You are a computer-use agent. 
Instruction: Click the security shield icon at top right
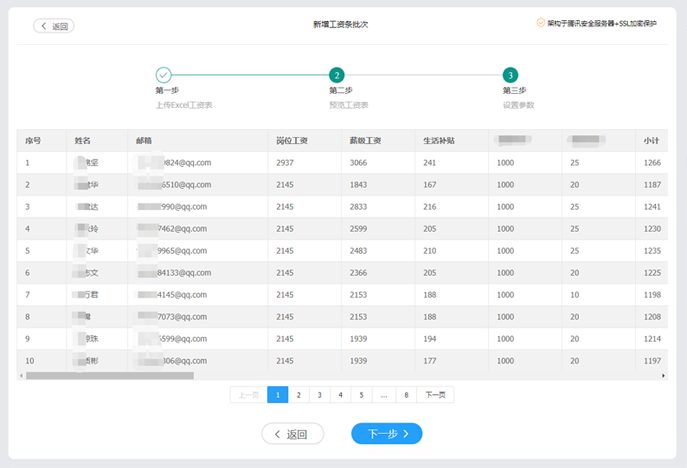click(x=541, y=23)
